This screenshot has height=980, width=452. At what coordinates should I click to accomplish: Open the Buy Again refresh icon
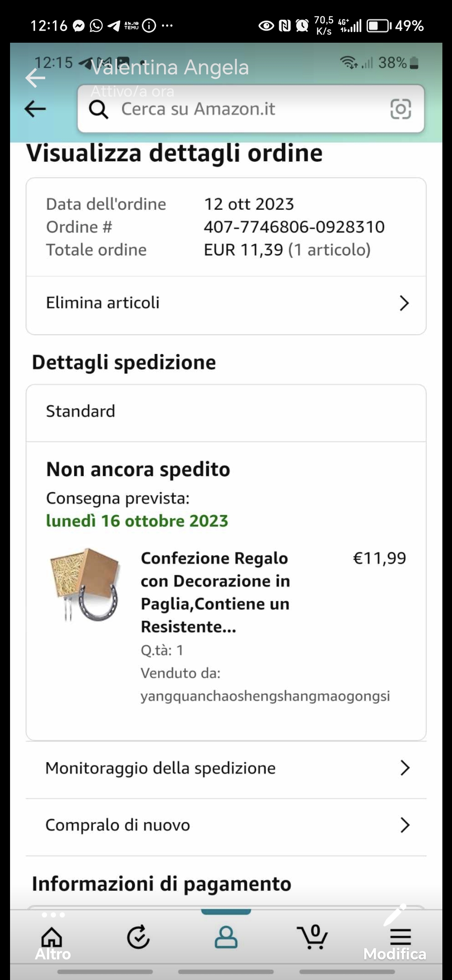[x=139, y=936]
